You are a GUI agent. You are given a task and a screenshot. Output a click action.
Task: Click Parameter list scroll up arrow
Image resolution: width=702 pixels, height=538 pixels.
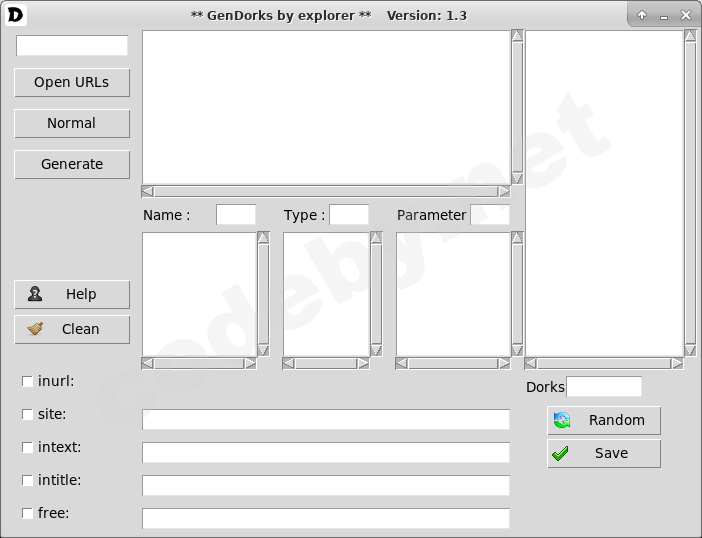pyautogui.click(x=517, y=238)
